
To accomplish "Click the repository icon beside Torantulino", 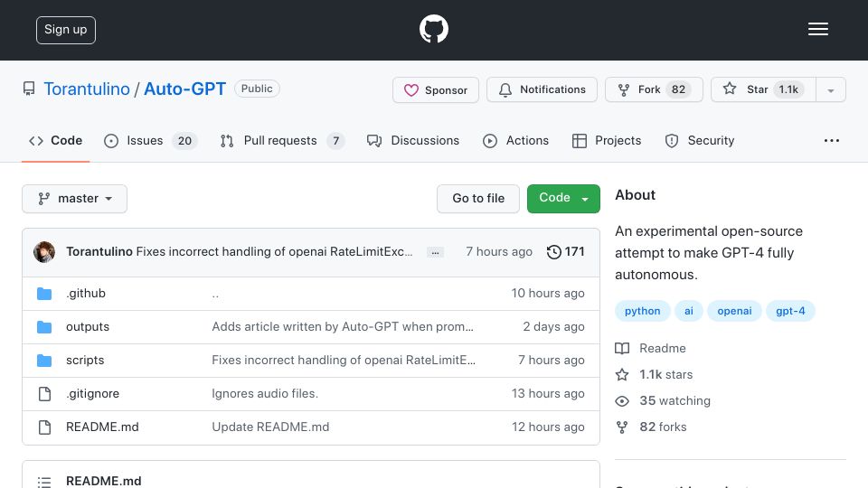I will pyautogui.click(x=29, y=89).
